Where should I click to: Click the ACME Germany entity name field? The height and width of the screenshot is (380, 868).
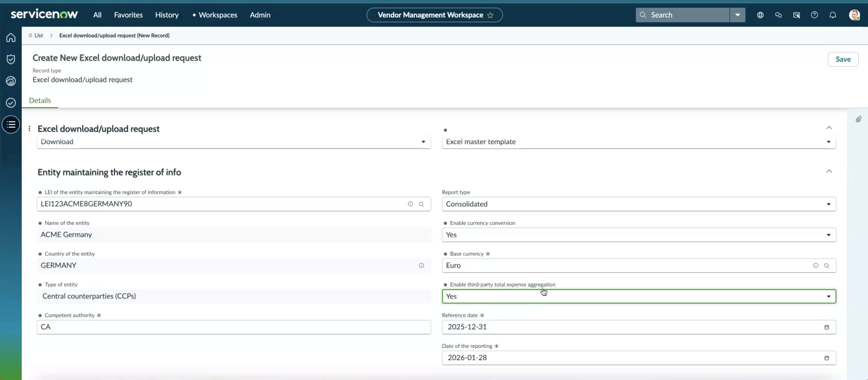coord(233,234)
